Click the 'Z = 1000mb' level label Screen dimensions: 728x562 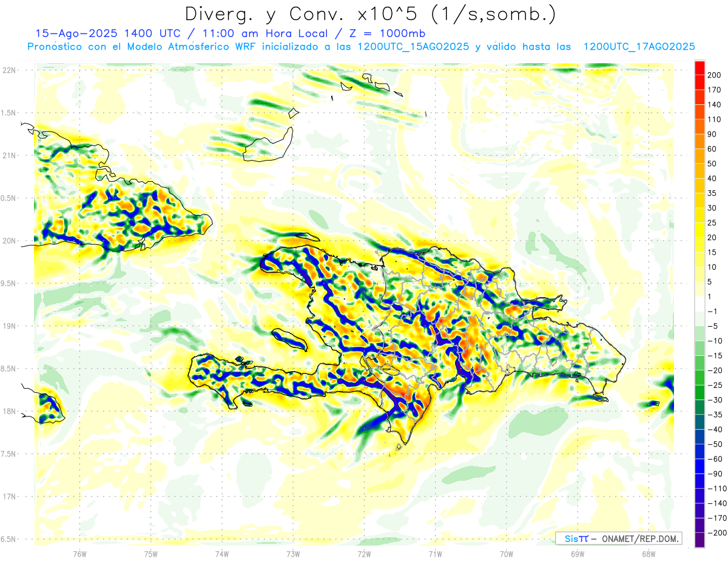388,33
